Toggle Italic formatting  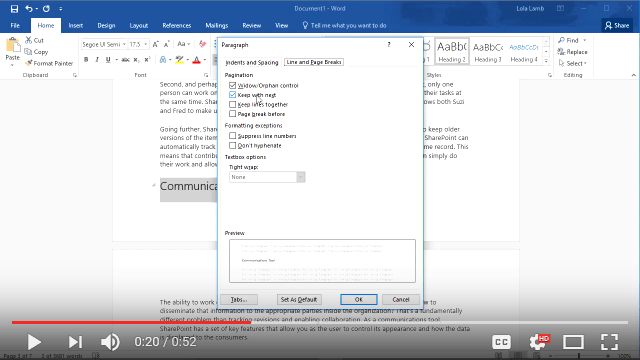97,60
